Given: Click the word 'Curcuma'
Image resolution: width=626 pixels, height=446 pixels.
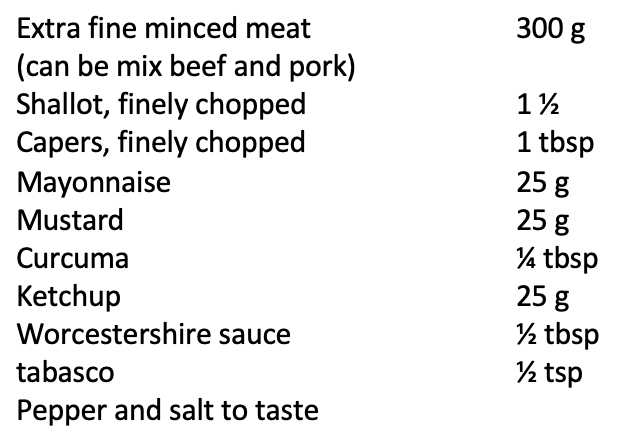Looking at the screenshot, I should [73, 258].
